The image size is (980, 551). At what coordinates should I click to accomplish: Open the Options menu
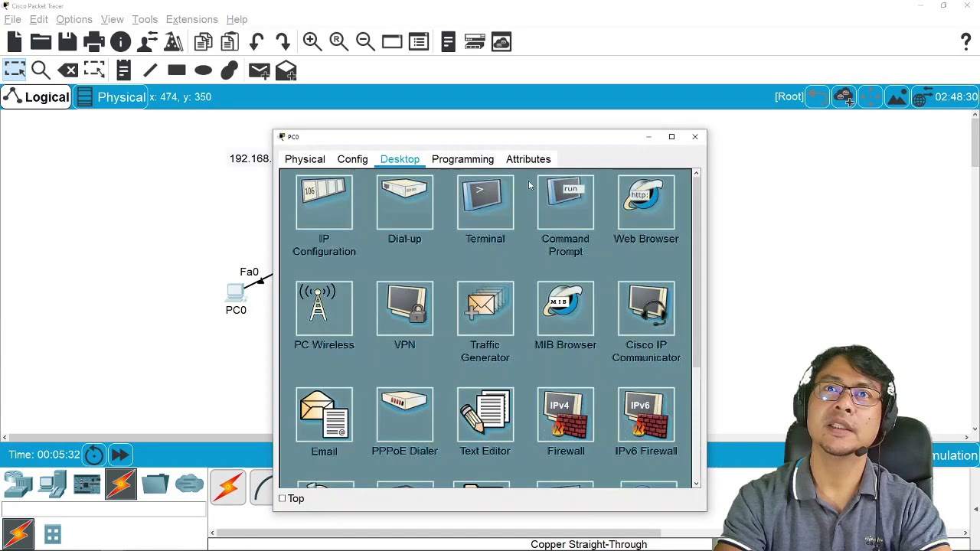(x=74, y=19)
